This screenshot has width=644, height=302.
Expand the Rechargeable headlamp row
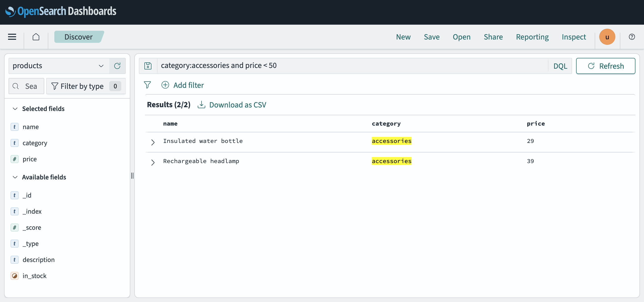pyautogui.click(x=153, y=163)
